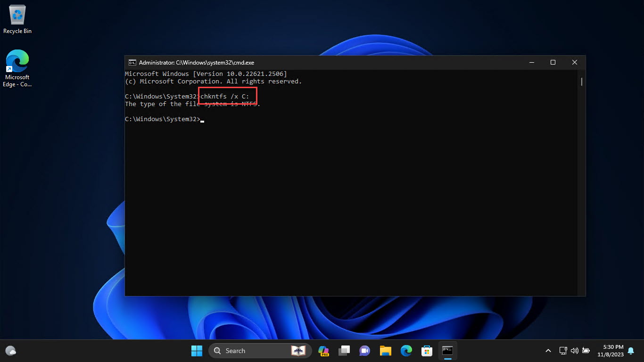Viewport: 644px width, 362px height.
Task: Click the cmd.exe title bar system icon
Action: pyautogui.click(x=132, y=62)
